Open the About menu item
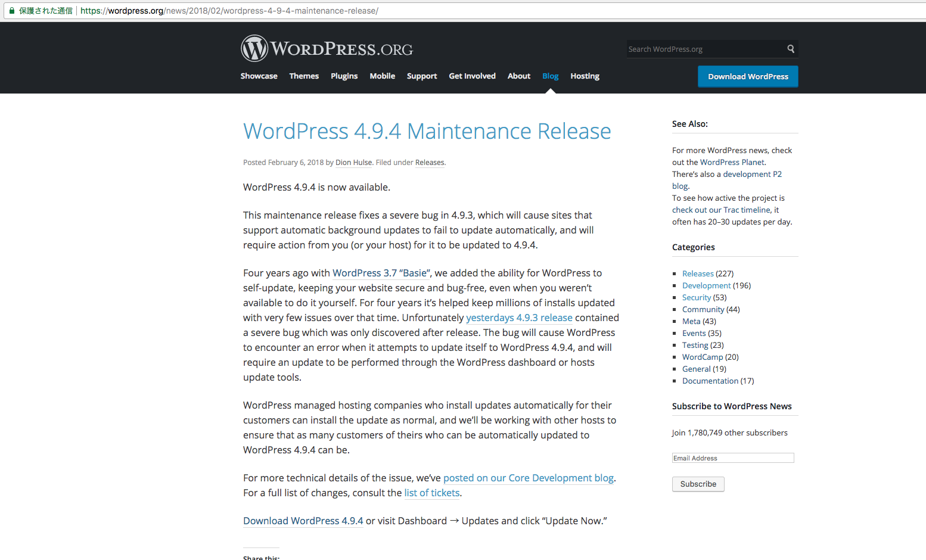This screenshot has width=926, height=560. pos(519,76)
